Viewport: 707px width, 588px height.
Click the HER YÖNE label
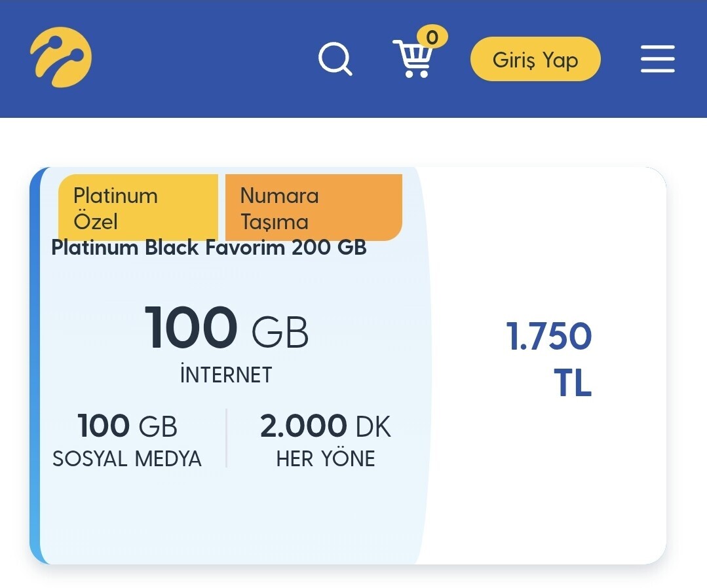(326, 459)
